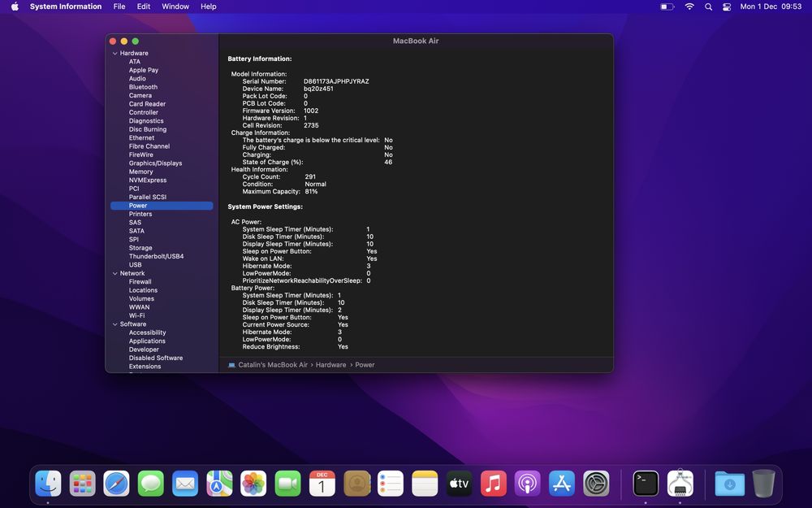Open Photos app in the Dock
The width and height of the screenshot is (812, 508).
click(x=253, y=483)
